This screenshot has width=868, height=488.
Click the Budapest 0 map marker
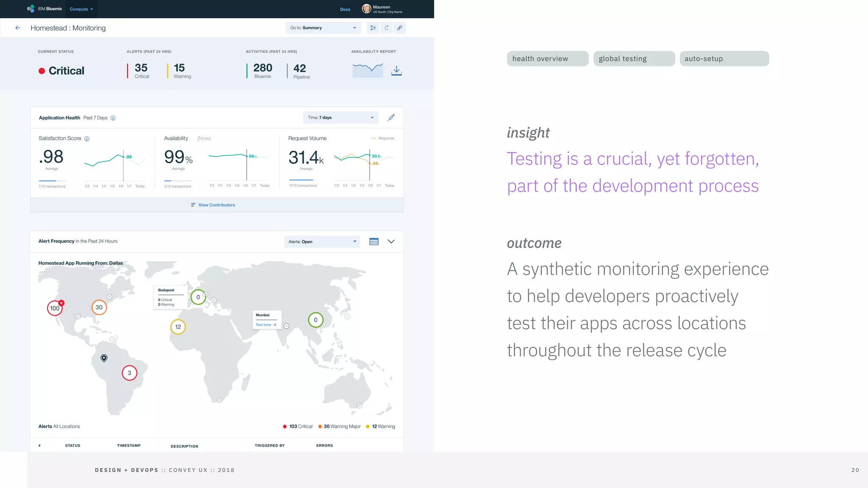click(x=198, y=297)
